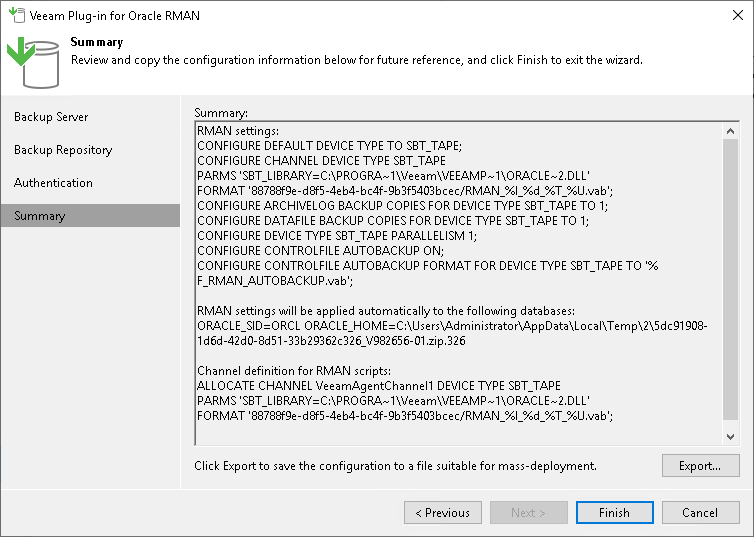Click the database download wizard icon
This screenshot has width=754, height=537.
click(33, 62)
